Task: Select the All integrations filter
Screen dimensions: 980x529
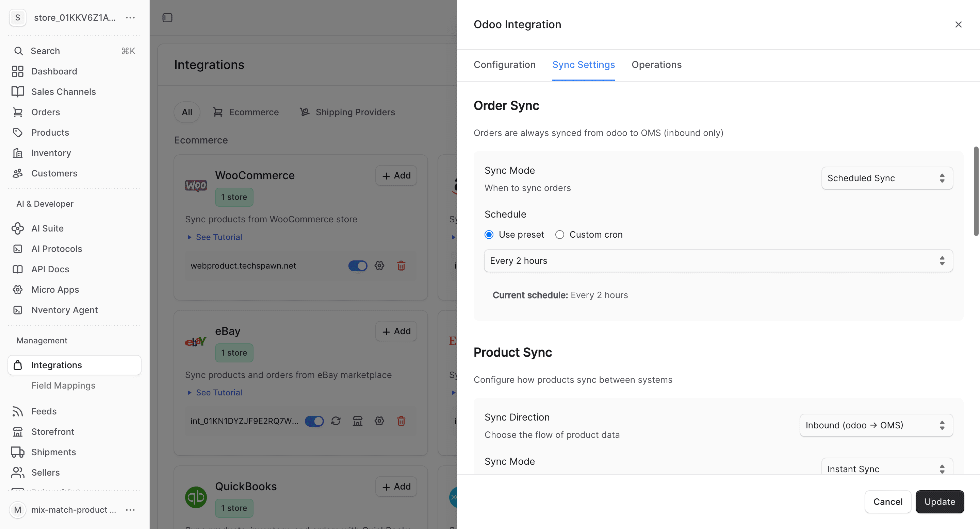Action: click(187, 112)
